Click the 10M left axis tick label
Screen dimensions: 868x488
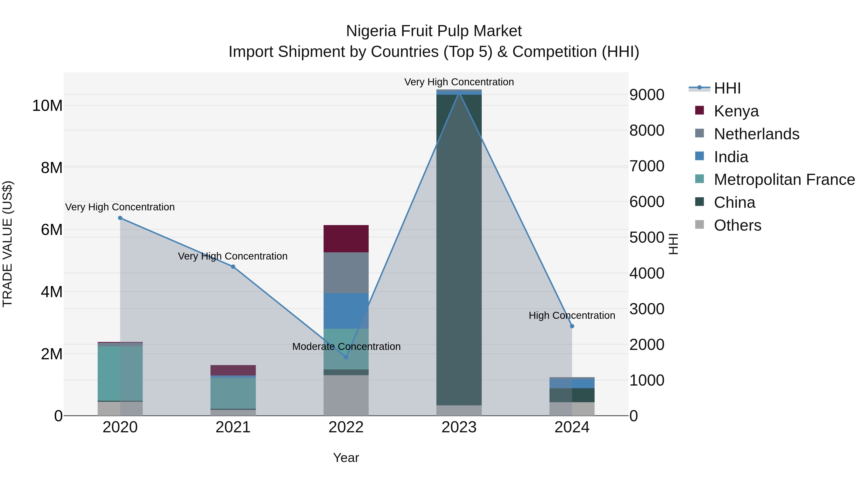[47, 105]
